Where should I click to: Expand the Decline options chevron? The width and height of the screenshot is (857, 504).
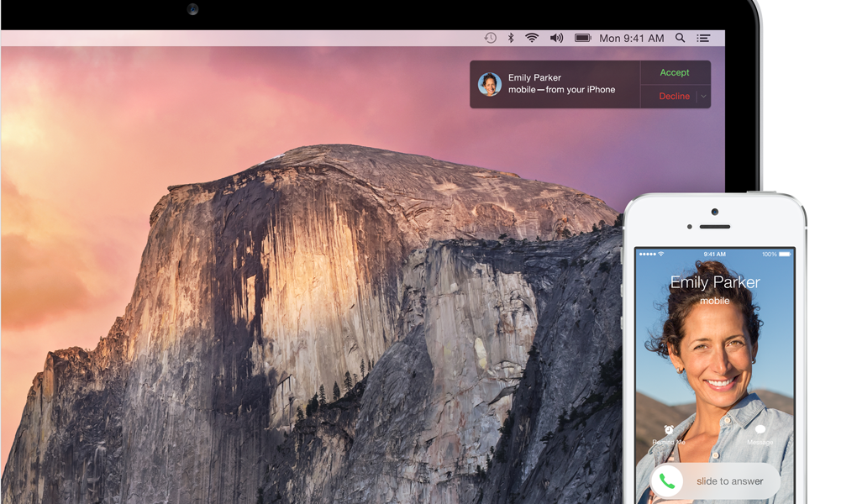[704, 97]
